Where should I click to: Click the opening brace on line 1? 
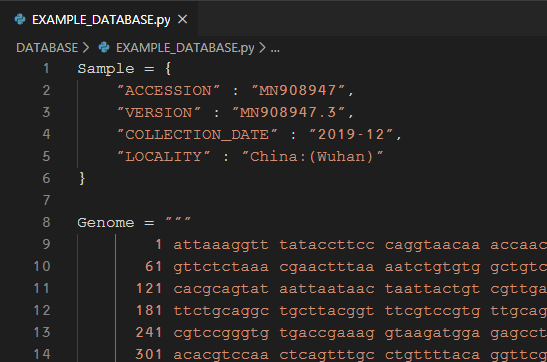pyautogui.click(x=168, y=69)
